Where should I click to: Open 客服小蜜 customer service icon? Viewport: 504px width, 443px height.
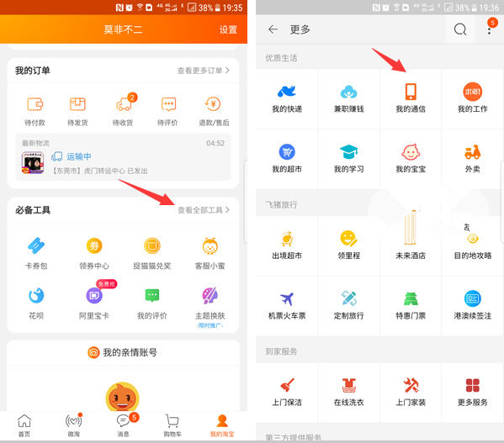coord(210,246)
